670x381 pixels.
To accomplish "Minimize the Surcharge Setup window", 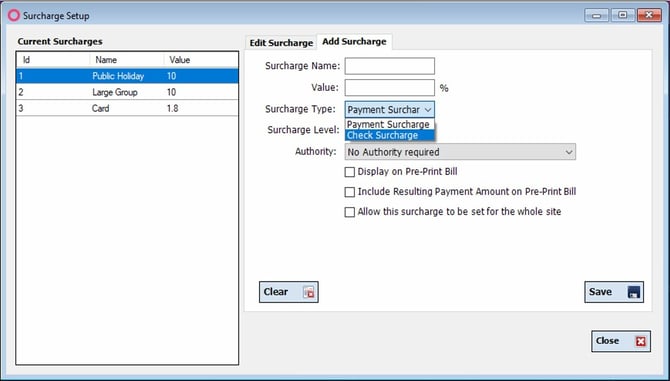I will (x=597, y=16).
